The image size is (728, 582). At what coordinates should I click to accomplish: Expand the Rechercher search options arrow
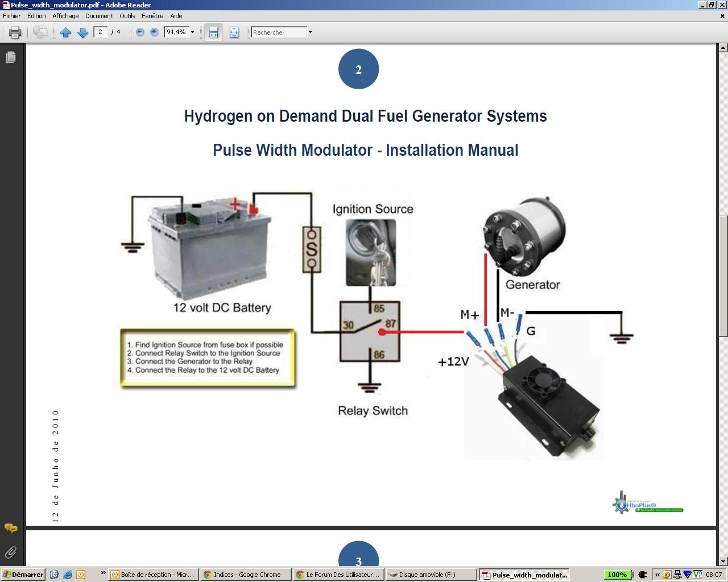coord(310,32)
